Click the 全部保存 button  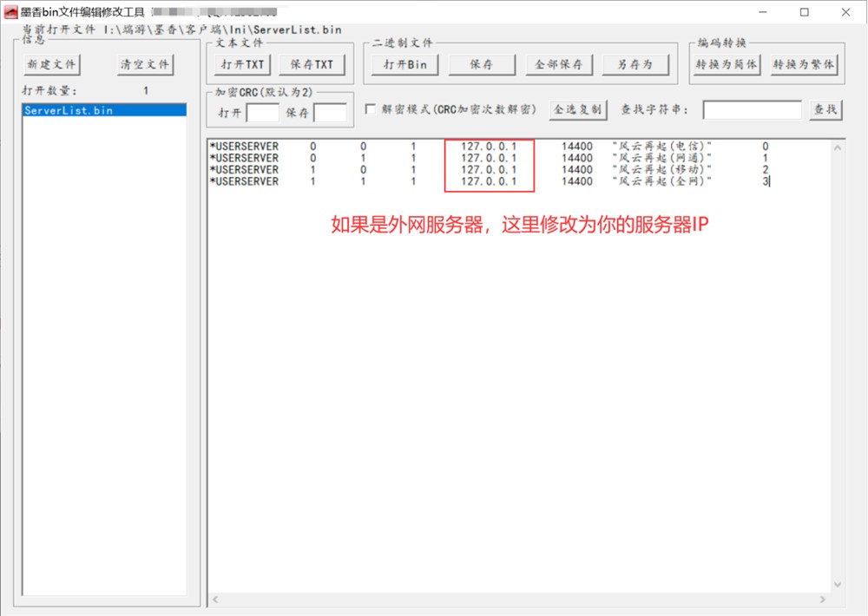pos(559,65)
